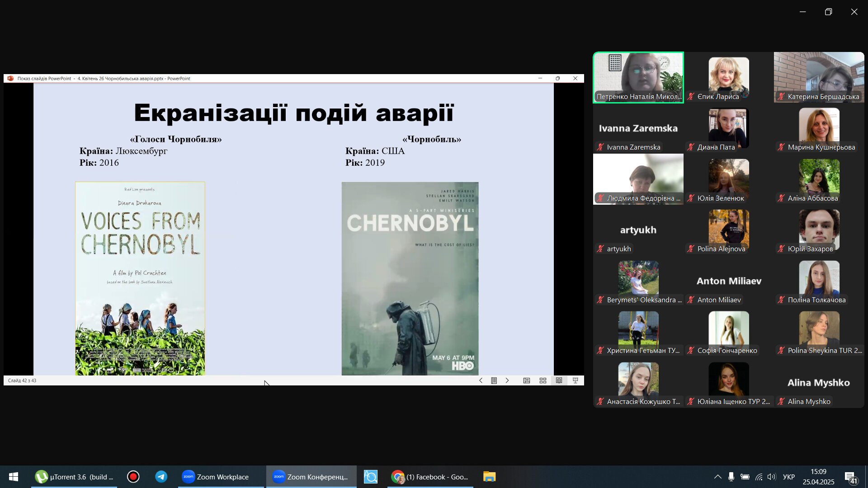Switch to Normal view icon in PowerPoint
The height and width of the screenshot is (488, 868).
[x=527, y=380]
